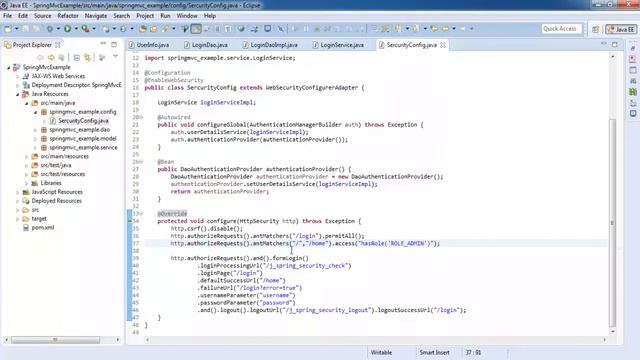Open the dropdown next to the New button
The image size is (640, 360).
[16, 29]
